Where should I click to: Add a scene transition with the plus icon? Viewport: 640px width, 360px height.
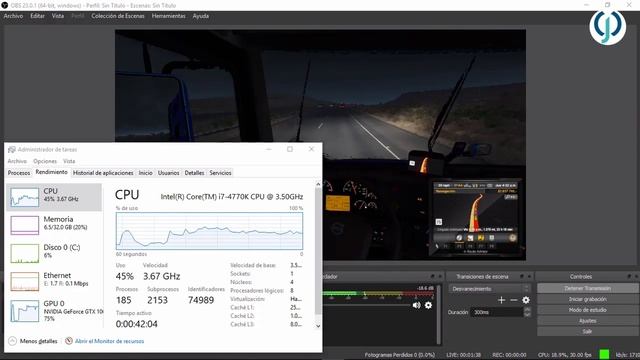[501, 300]
